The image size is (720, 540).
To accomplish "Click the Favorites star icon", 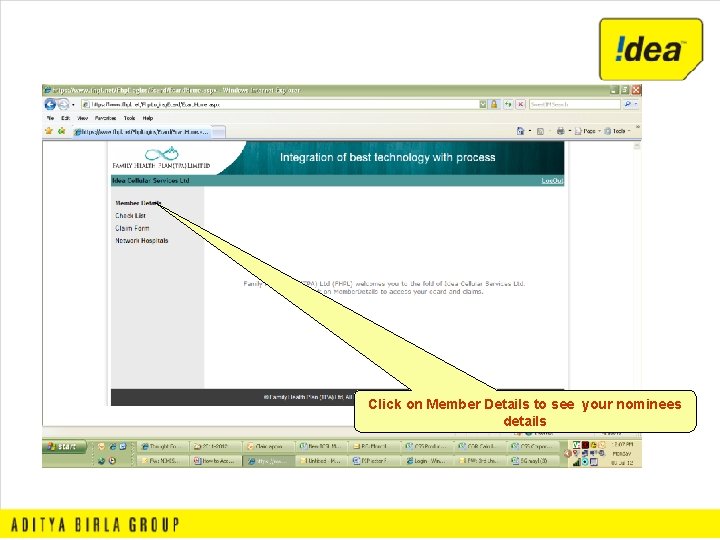I will (49, 131).
